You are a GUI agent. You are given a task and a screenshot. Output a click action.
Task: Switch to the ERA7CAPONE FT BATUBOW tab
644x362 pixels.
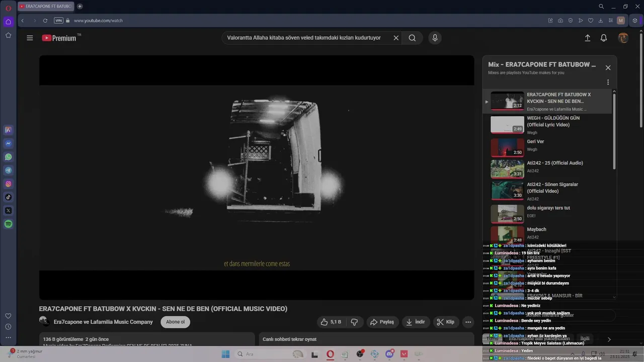45,7
